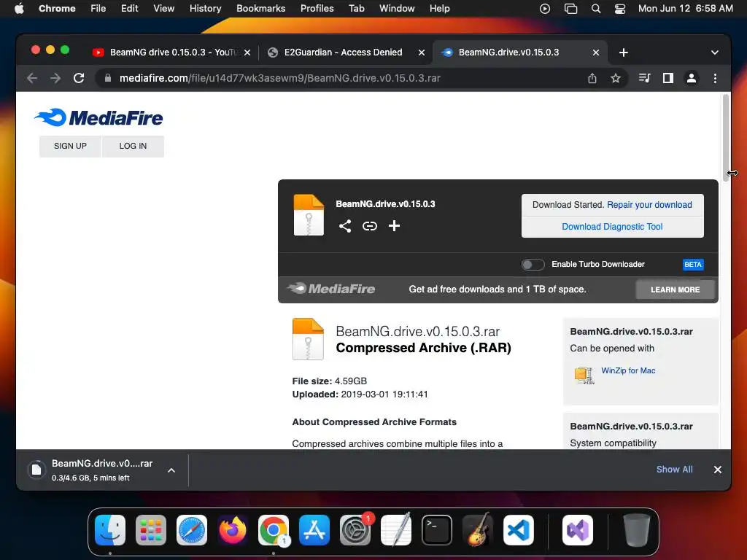Viewport: 747px width, 560px height.
Task: Open Terminal from the dock
Action: click(x=437, y=530)
